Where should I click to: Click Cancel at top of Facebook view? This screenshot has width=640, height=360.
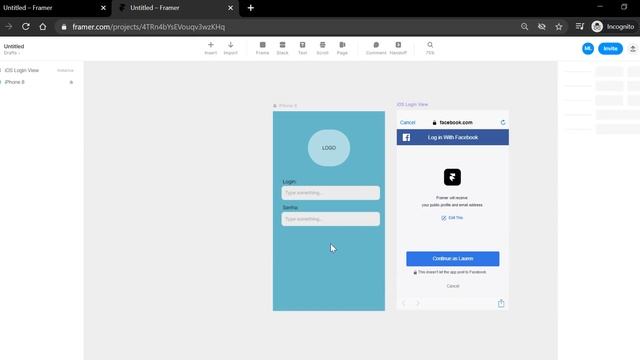click(407, 122)
